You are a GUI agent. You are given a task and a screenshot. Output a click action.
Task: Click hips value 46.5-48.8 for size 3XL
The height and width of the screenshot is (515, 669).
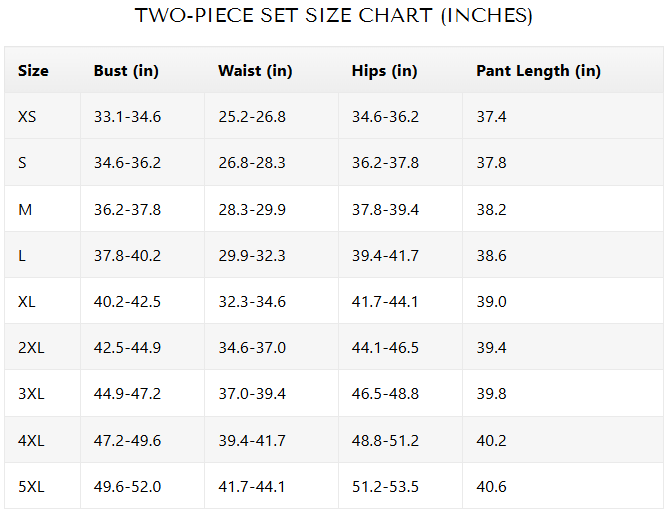pyautogui.click(x=385, y=394)
